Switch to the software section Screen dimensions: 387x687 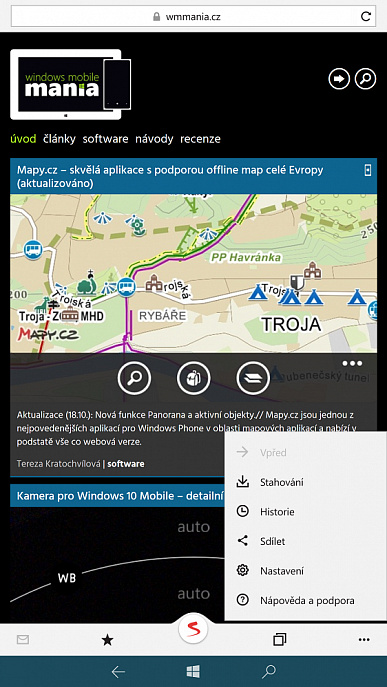coord(106,139)
